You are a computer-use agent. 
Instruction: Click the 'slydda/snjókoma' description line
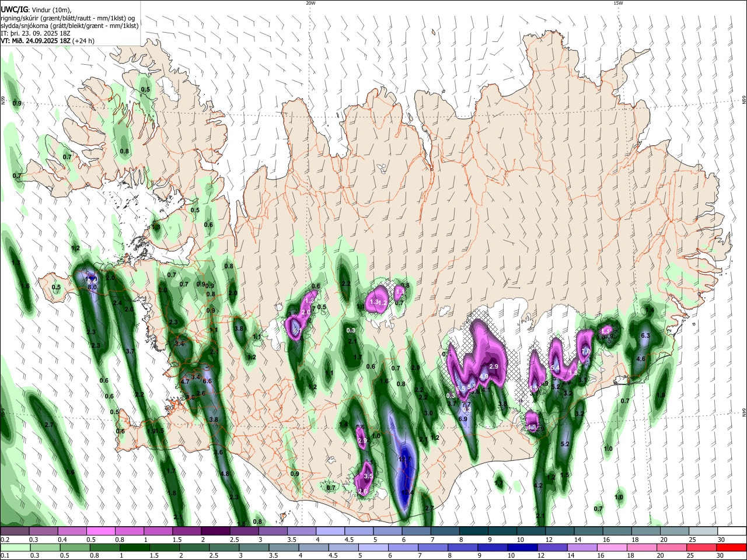(69, 26)
